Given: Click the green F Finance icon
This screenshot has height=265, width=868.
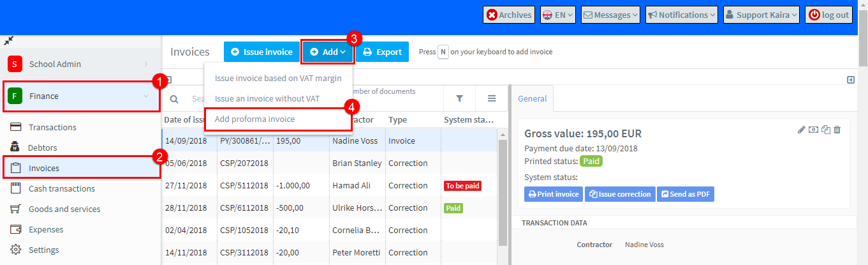Looking at the screenshot, I should [x=15, y=96].
